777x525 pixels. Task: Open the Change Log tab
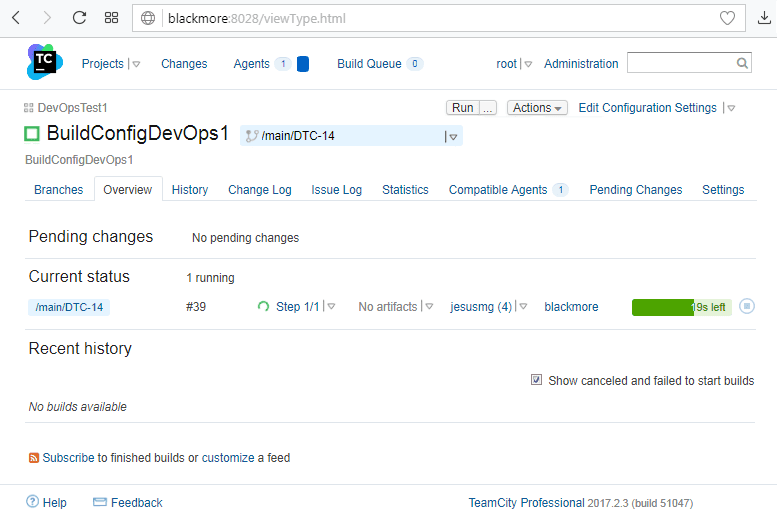(x=260, y=190)
